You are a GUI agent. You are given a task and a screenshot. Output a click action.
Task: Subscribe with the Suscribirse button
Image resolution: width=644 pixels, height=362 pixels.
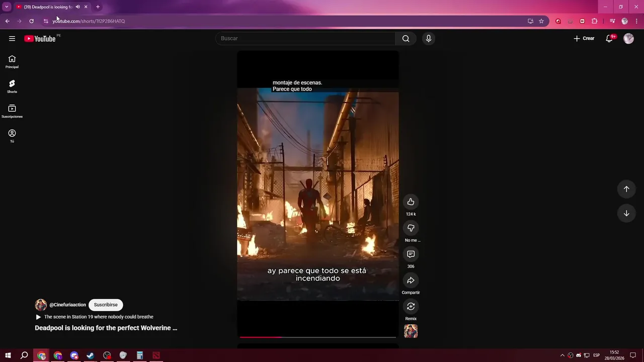(x=106, y=305)
